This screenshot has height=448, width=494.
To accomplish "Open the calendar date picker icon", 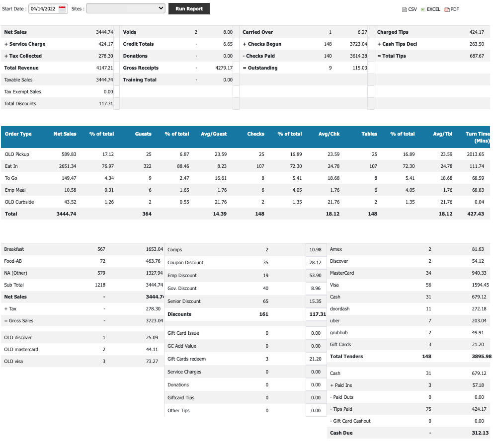I will point(63,9).
